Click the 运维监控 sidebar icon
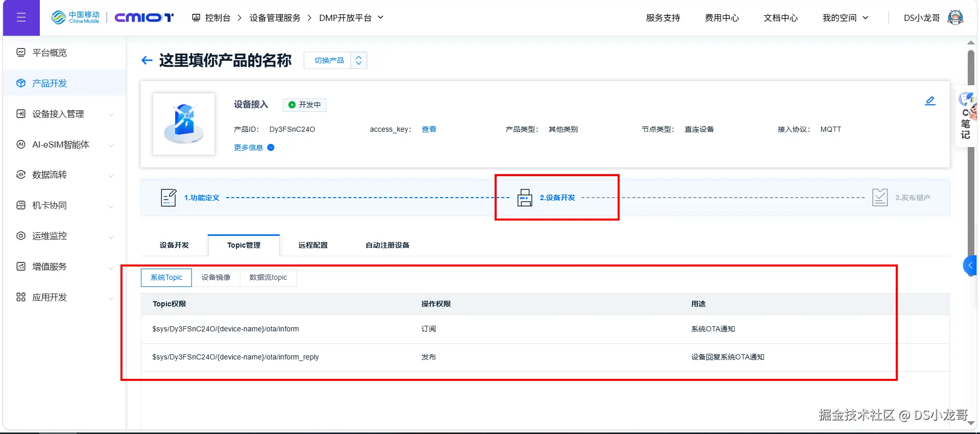Screen dimensions: 980x434 [x=21, y=236]
